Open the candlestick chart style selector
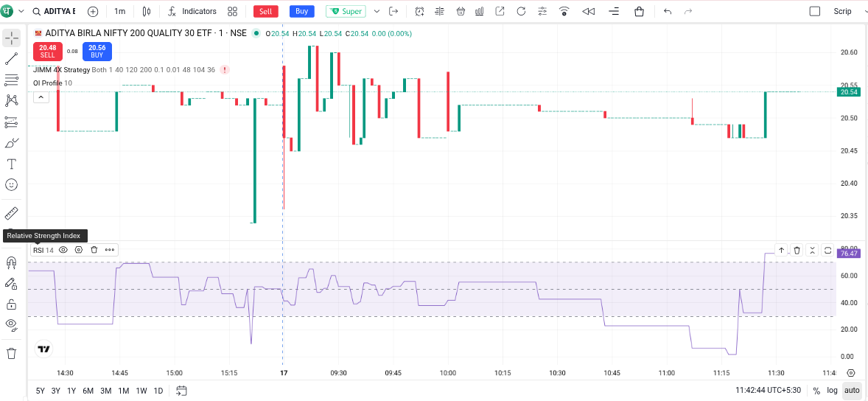 pos(147,11)
